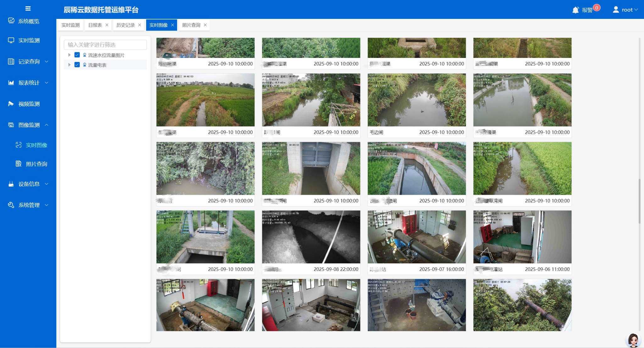This screenshot has height=348, width=644.
Task: Close the 照片查询 tab
Action: (x=205, y=25)
